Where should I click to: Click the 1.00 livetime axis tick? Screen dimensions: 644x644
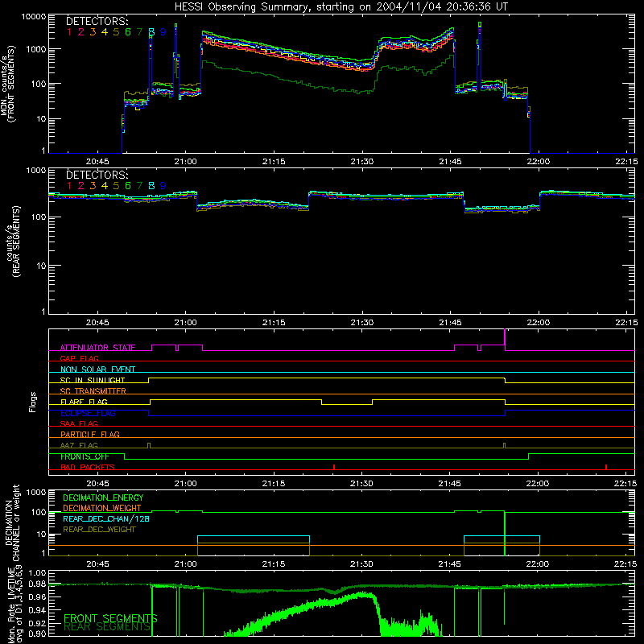click(x=37, y=573)
